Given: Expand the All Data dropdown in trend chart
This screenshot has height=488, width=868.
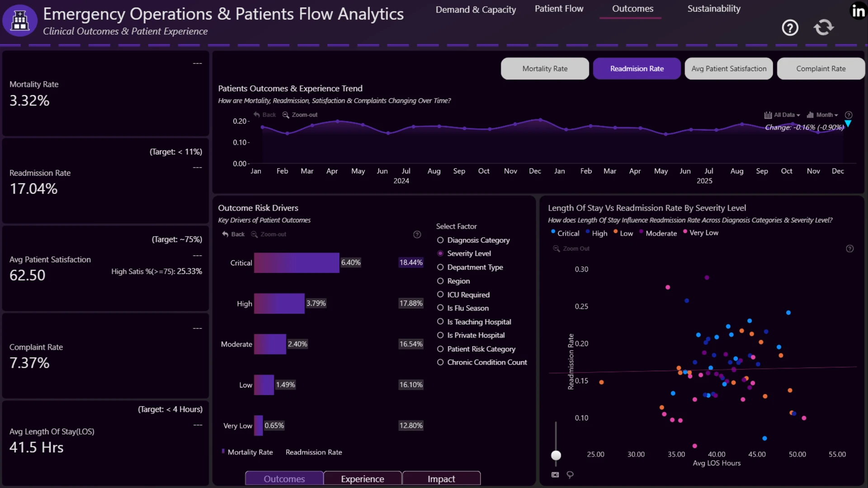Looking at the screenshot, I should pyautogui.click(x=782, y=115).
